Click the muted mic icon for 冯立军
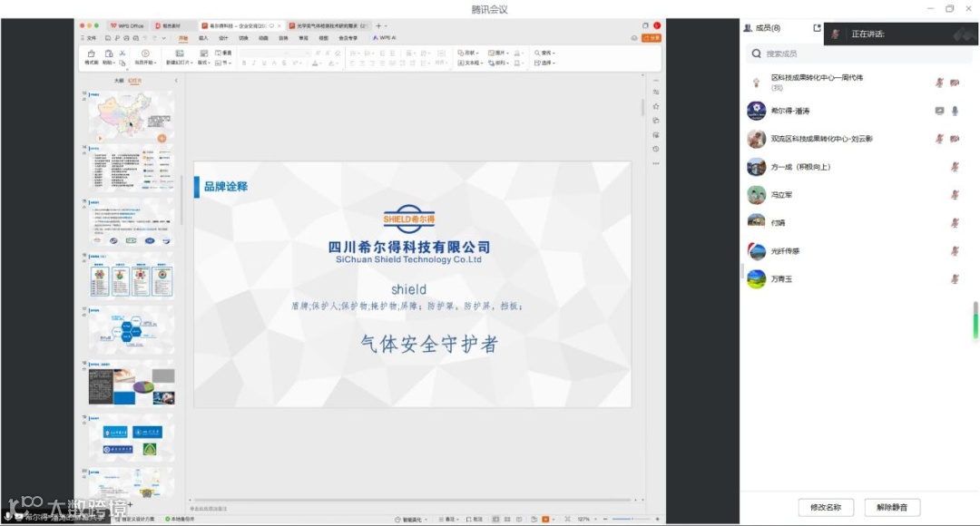The image size is (980, 526). click(x=955, y=195)
